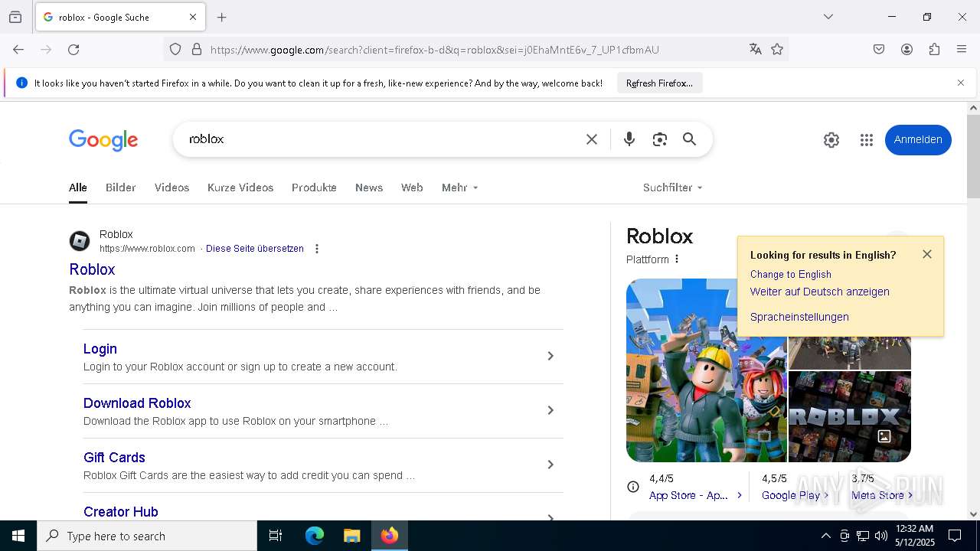Viewport: 980px width, 551px height.
Task: Reload the current page
Action: coord(73,50)
